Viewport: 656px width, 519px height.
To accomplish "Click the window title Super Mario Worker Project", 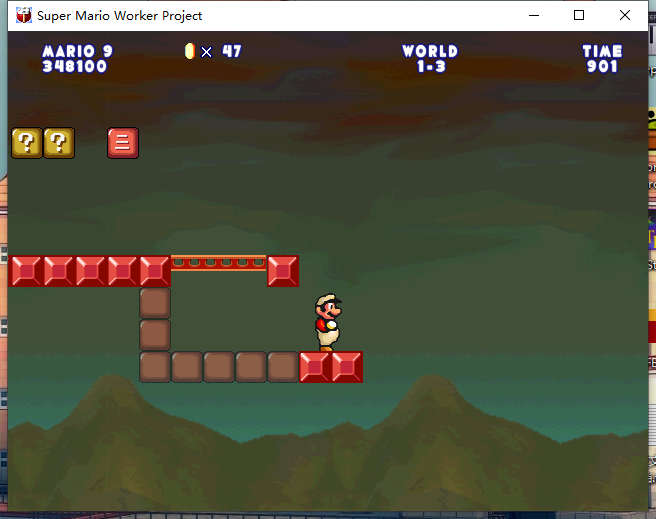I will point(120,16).
